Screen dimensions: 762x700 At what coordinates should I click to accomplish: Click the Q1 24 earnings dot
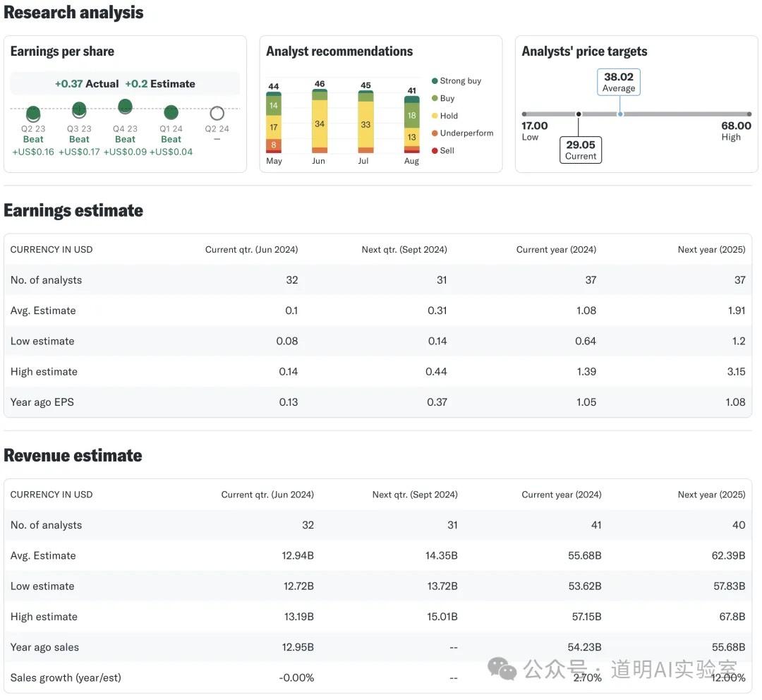[171, 112]
